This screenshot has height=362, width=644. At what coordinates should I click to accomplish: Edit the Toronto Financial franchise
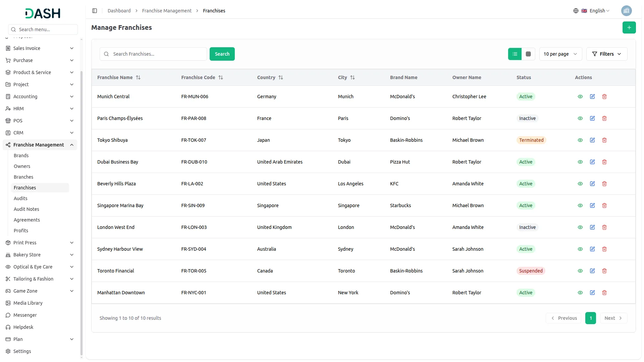point(592,271)
